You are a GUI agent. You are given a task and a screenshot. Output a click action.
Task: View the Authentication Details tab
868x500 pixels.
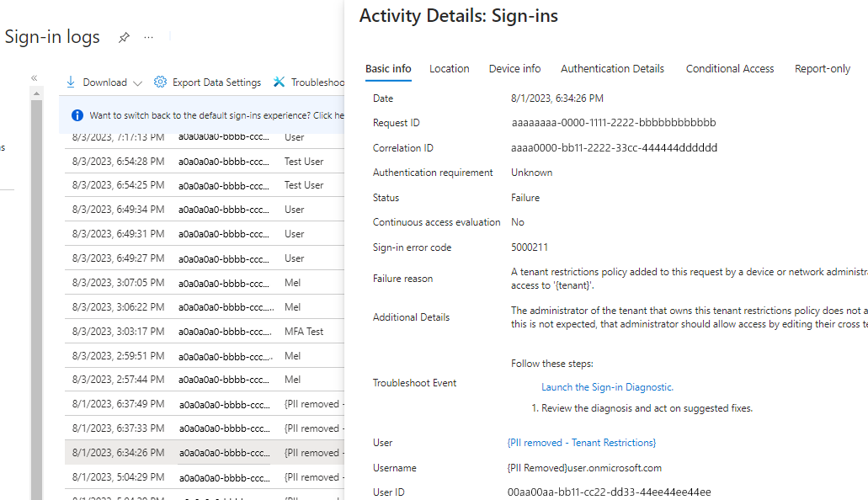tap(612, 69)
